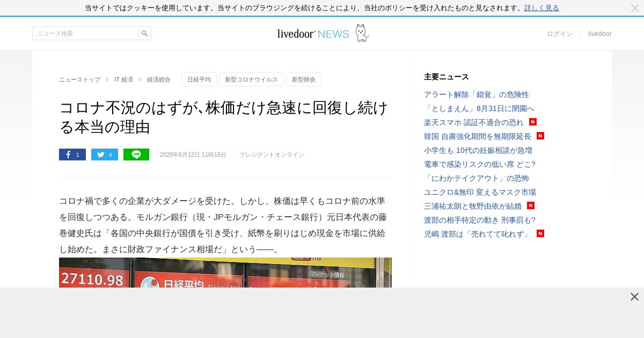Open the livedoor NEWS logo homepage
Image resolution: width=644 pixels, height=338 pixels.
tap(313, 34)
